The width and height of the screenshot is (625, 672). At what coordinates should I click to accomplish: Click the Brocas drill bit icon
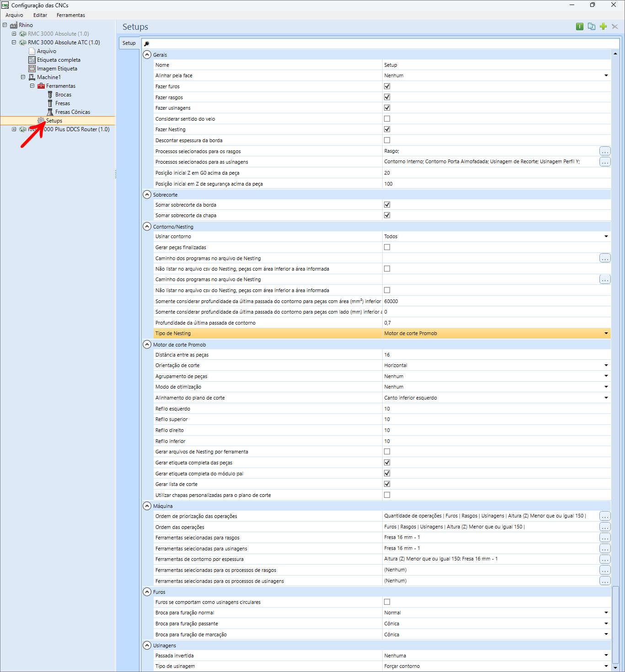click(50, 95)
